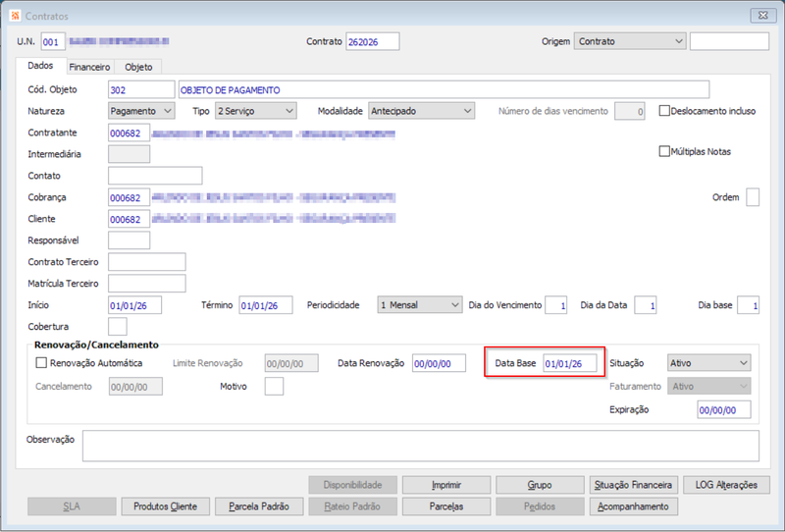Screen dimensions: 785x532
Task: Click the empty field beside Origem
Action: point(729,41)
